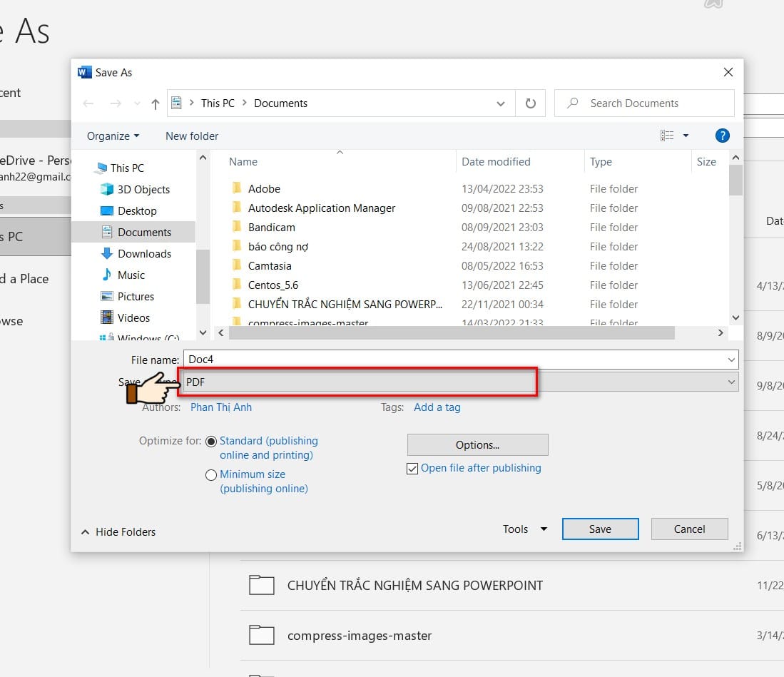Select Desktop in navigation pane
Image resolution: width=784 pixels, height=677 pixels.
(x=129, y=211)
